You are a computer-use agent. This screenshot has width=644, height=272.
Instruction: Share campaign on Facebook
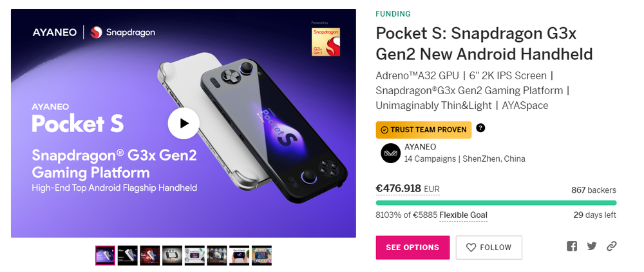(572, 246)
